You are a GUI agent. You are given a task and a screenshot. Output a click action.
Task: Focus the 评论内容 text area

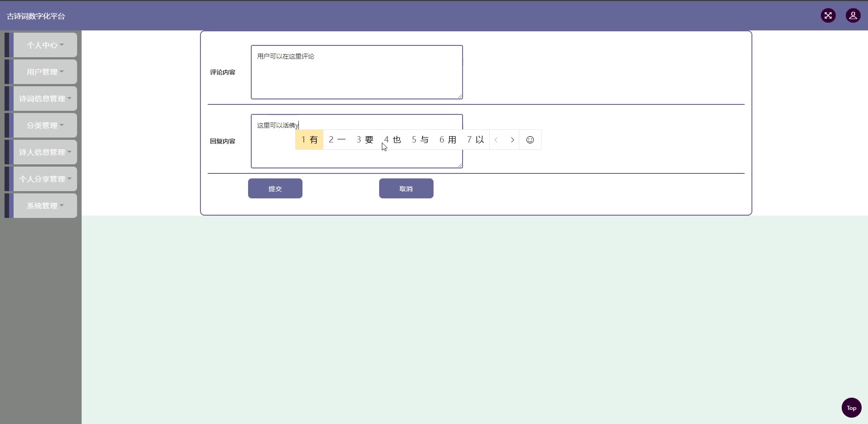(357, 72)
